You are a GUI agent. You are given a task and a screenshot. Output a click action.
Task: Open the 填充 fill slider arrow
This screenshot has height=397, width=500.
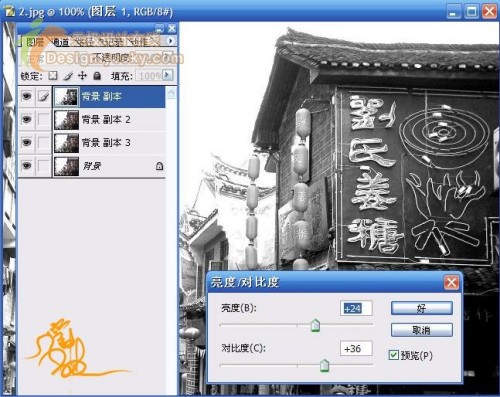pyautogui.click(x=168, y=75)
